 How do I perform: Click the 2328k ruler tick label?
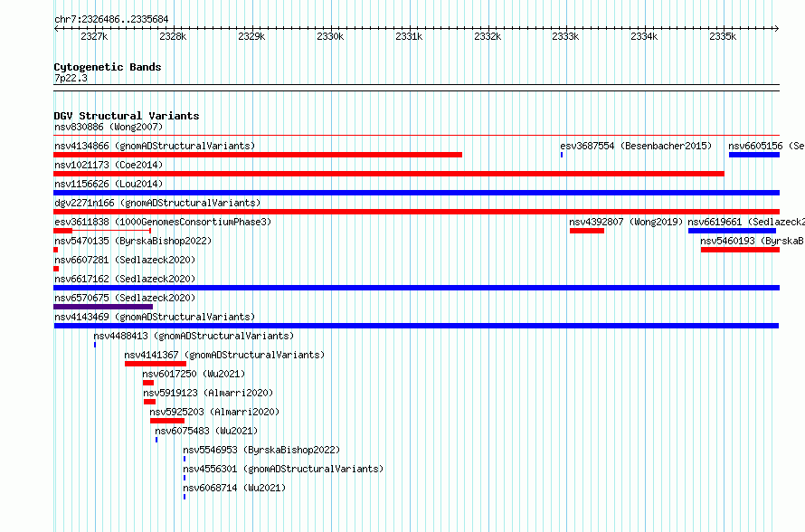pyautogui.click(x=173, y=36)
